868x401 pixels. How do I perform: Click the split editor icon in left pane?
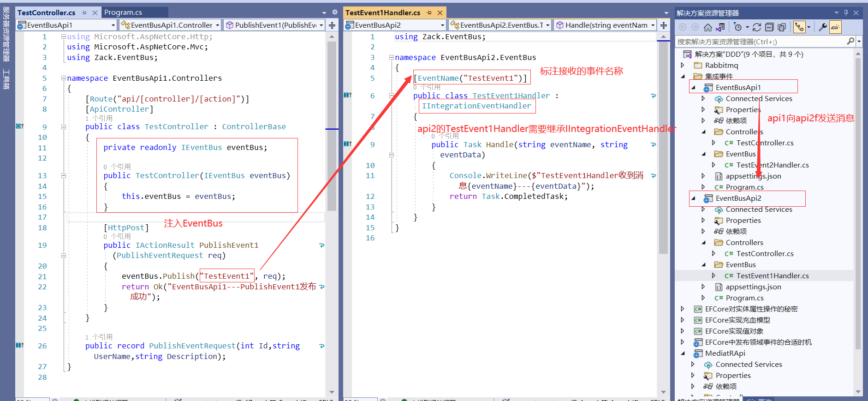pyautogui.click(x=332, y=25)
